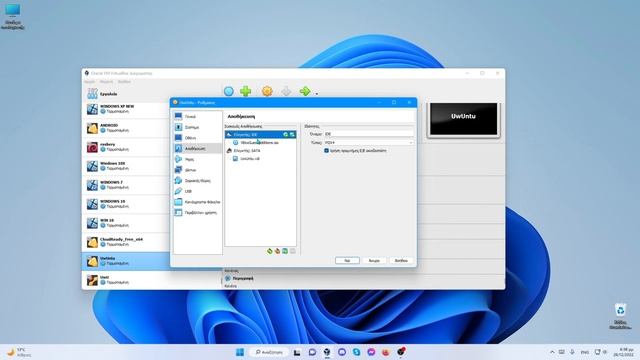Viewport: 640px width, 360px height.
Task: Open the controller type PIIX4 dropdown
Action: coord(369,142)
